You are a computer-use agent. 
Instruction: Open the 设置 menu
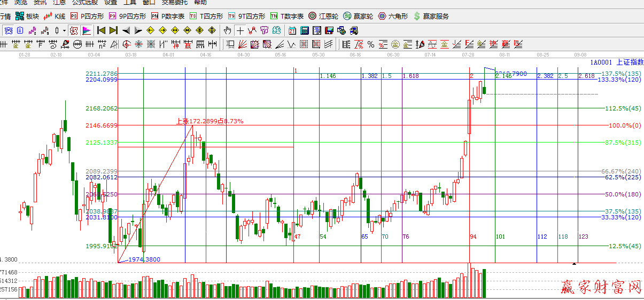pyautogui.click(x=110, y=3)
